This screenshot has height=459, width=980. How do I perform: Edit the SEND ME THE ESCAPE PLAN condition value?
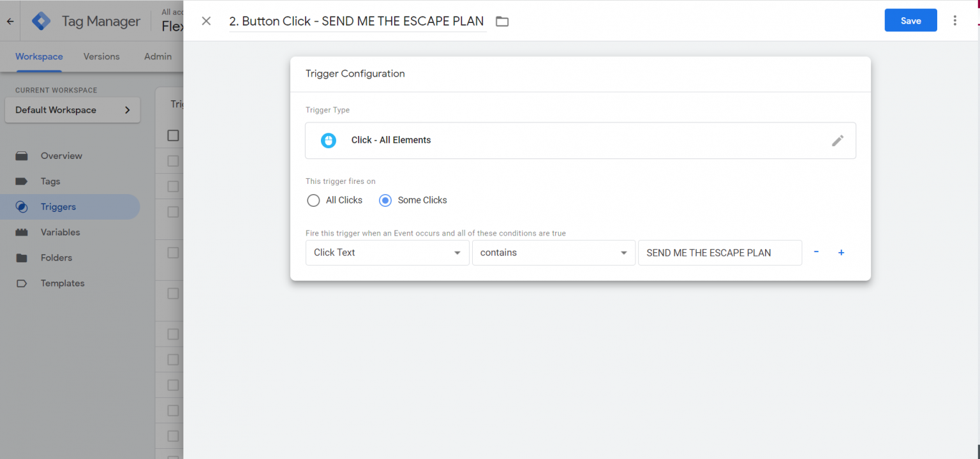pyautogui.click(x=720, y=252)
